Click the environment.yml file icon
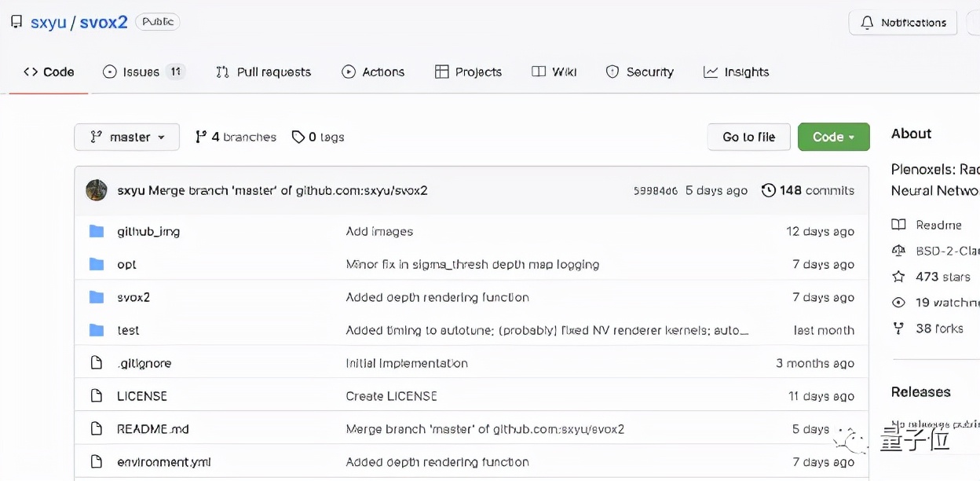This screenshot has height=481, width=980. click(97, 462)
